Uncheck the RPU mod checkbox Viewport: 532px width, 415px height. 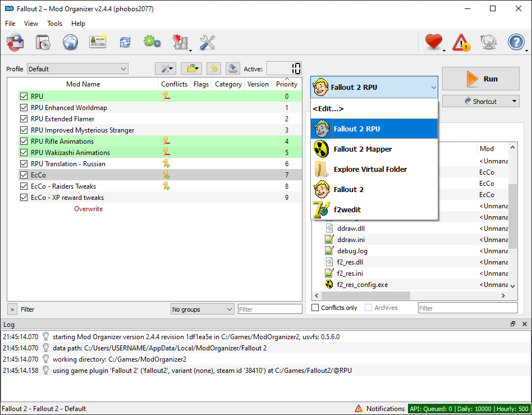click(x=24, y=96)
